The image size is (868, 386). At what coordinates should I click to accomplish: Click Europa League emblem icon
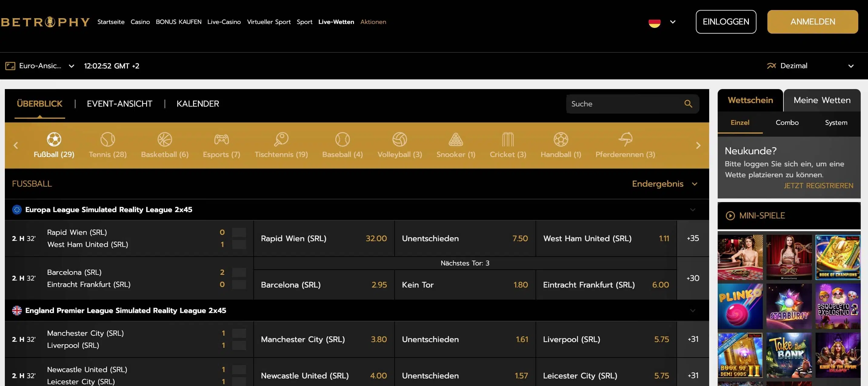point(17,209)
